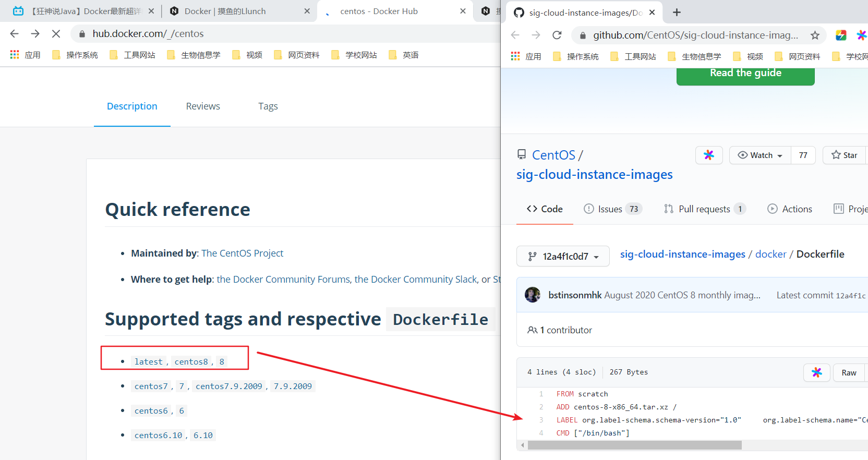Click the horizontal scrollbar under the Dockerfile code

click(634, 445)
